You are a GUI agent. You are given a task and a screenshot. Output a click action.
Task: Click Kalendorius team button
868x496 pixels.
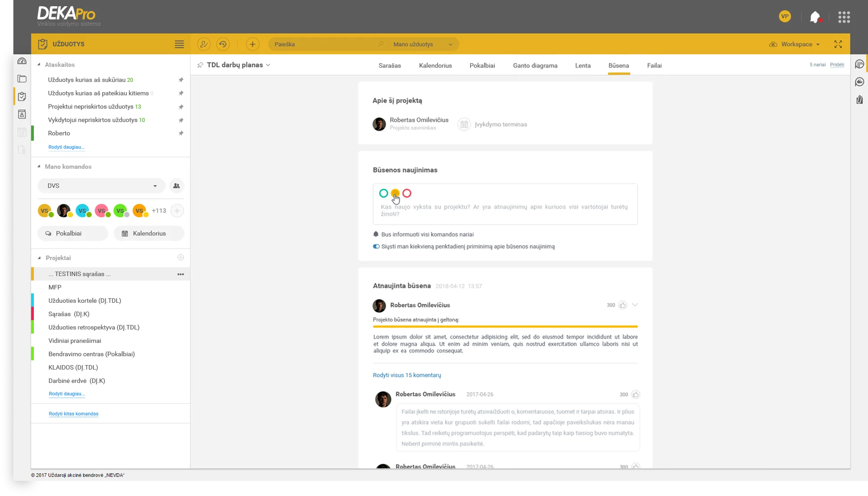[149, 233]
